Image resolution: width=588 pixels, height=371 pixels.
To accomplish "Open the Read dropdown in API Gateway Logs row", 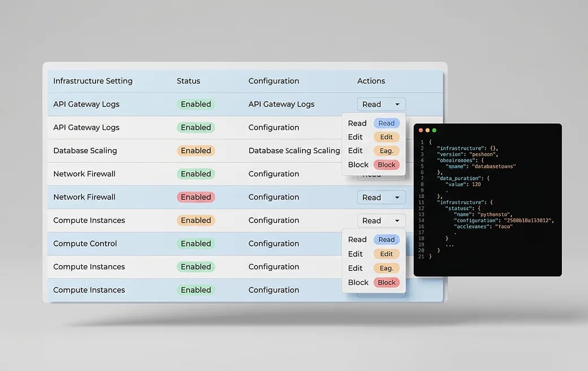I will 381,104.
